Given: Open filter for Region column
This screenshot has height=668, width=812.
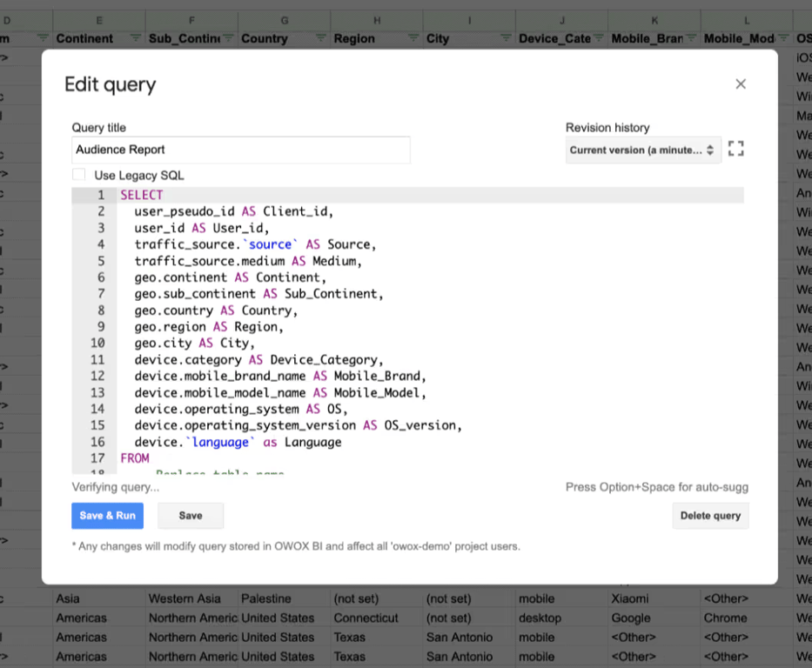Looking at the screenshot, I should (x=413, y=38).
